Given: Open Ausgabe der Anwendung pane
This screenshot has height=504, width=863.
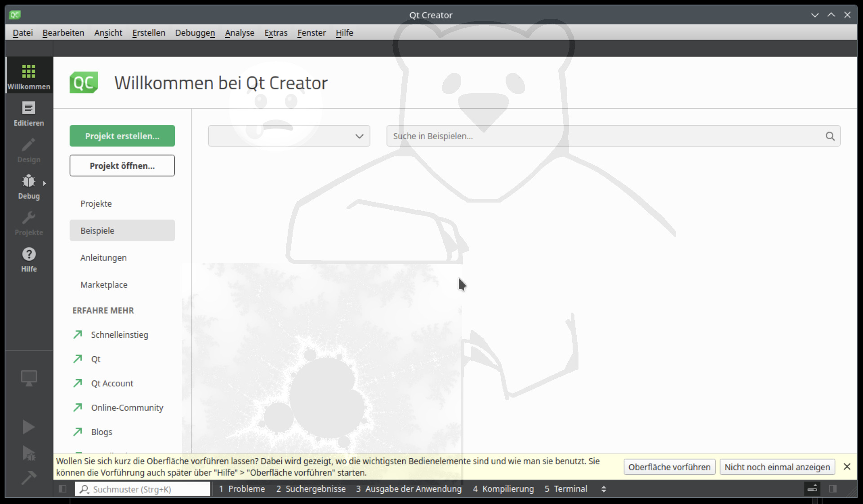Looking at the screenshot, I should click(x=409, y=489).
